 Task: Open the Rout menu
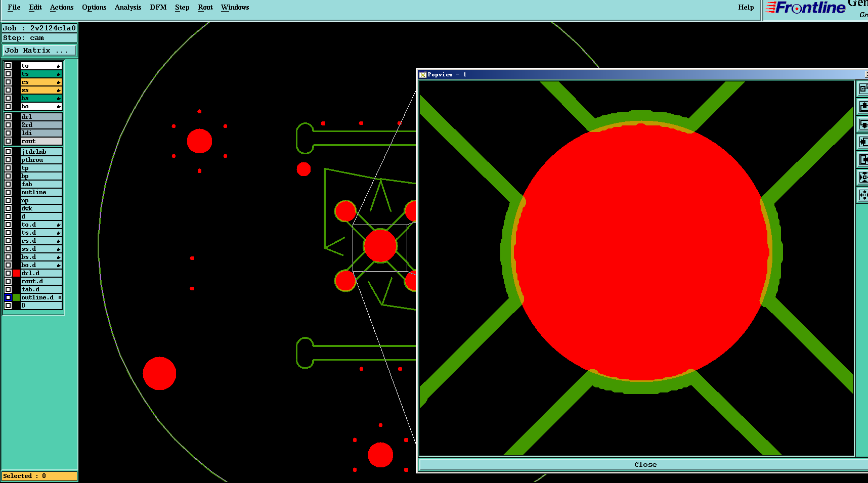coord(205,7)
